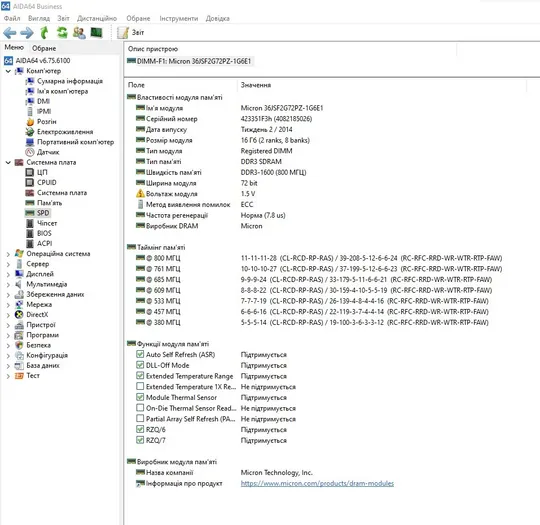The height and width of the screenshot is (525, 540).
Task: Switch to the Меню sidebar tab
Action: (14, 47)
